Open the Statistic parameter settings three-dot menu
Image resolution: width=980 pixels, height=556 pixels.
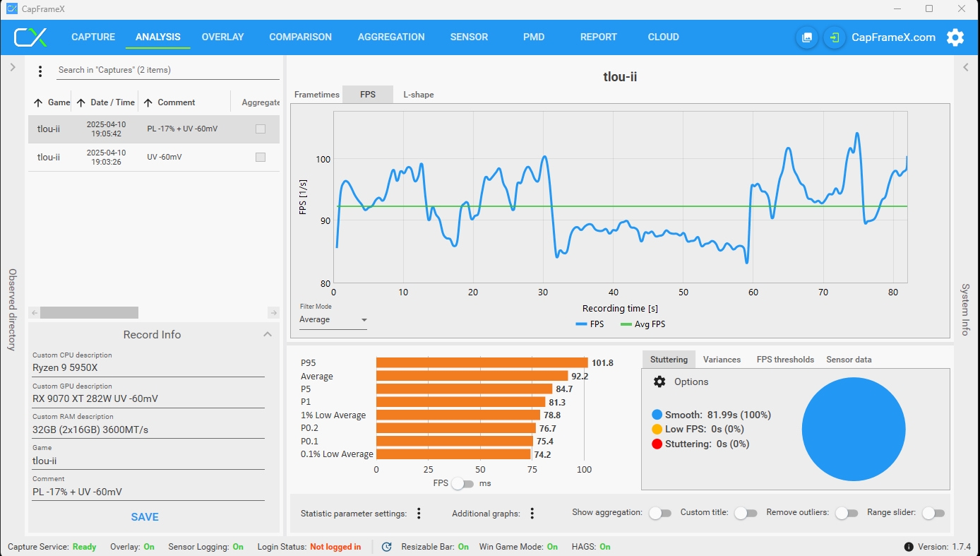419,514
